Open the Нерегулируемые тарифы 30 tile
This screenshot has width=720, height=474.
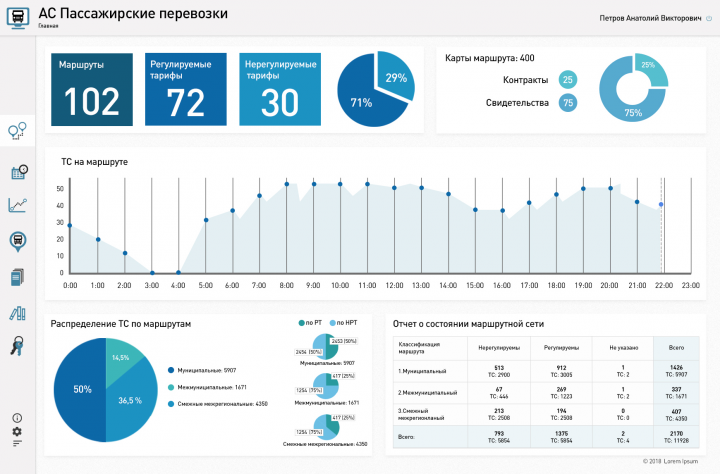point(280,90)
